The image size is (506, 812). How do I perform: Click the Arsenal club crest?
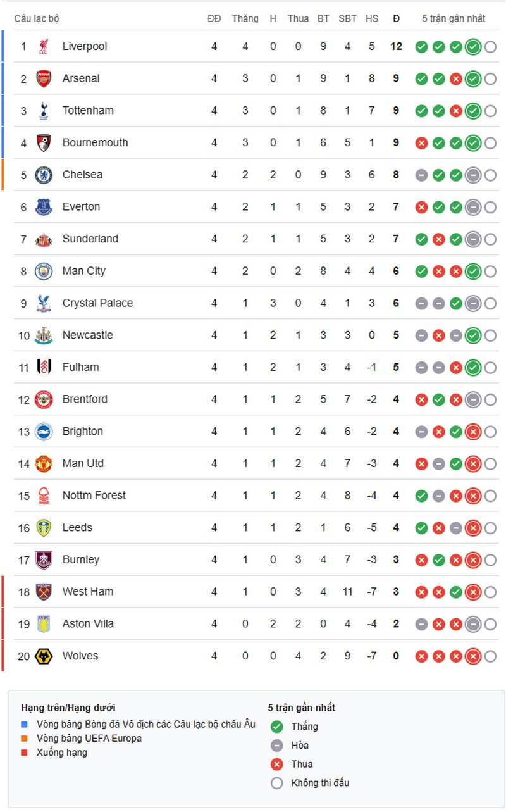tap(43, 78)
